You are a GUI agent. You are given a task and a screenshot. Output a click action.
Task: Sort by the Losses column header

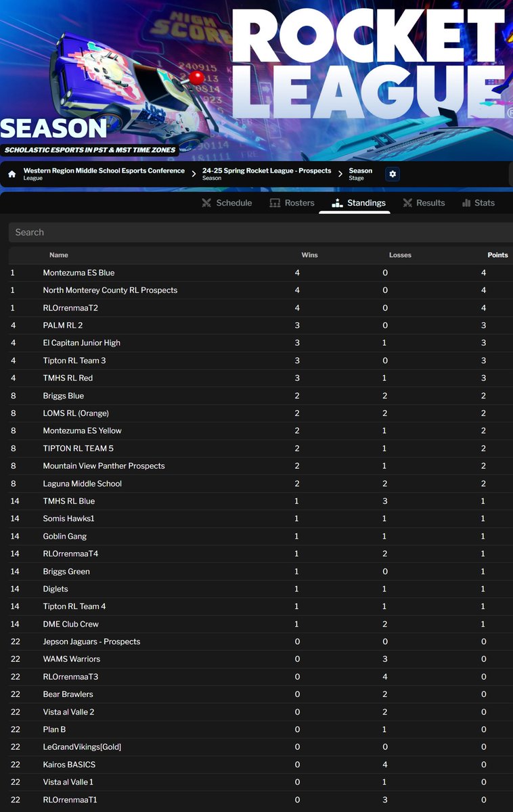(x=400, y=255)
